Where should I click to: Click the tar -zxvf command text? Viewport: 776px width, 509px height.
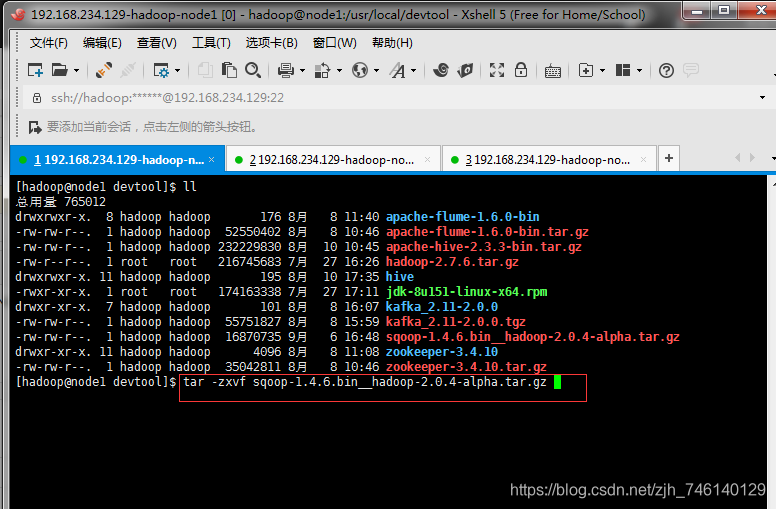pos(365,382)
